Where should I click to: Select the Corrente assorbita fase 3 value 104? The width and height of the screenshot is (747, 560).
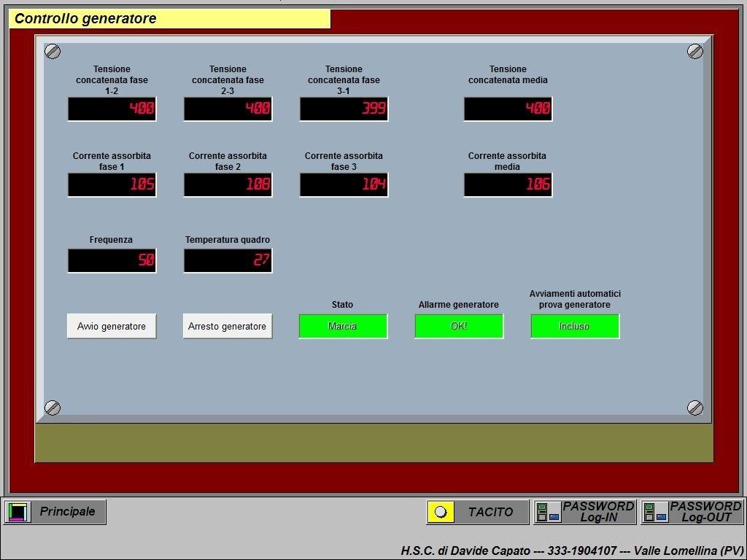[x=344, y=184]
